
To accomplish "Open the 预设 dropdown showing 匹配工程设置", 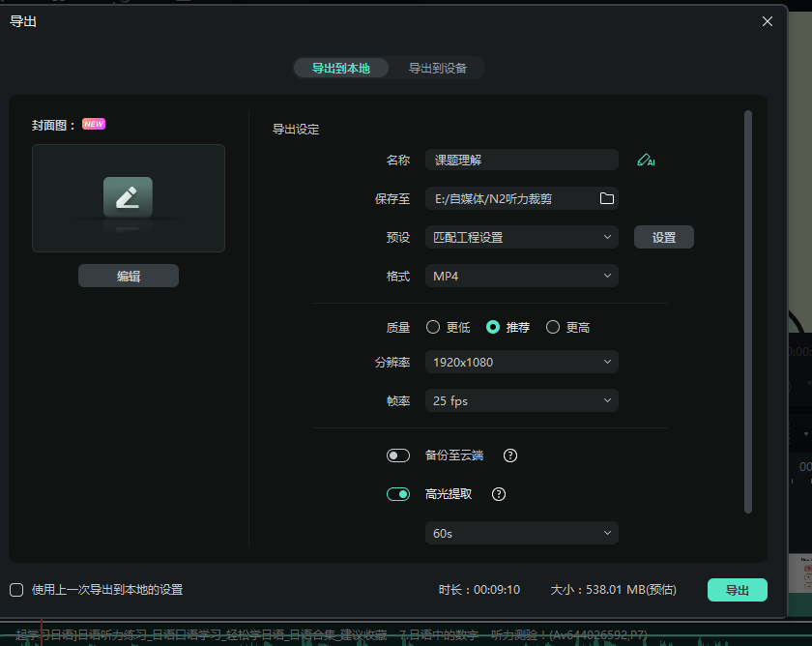I will tap(521, 237).
